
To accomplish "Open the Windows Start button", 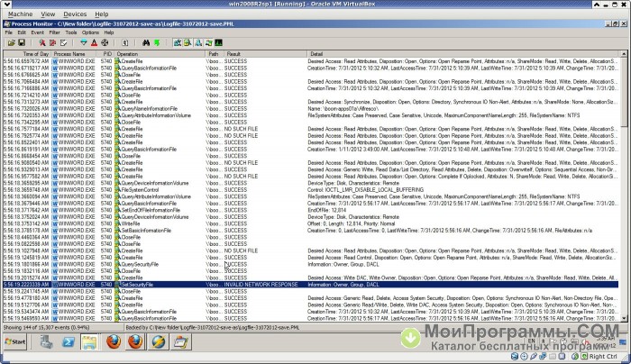I will [15, 341].
